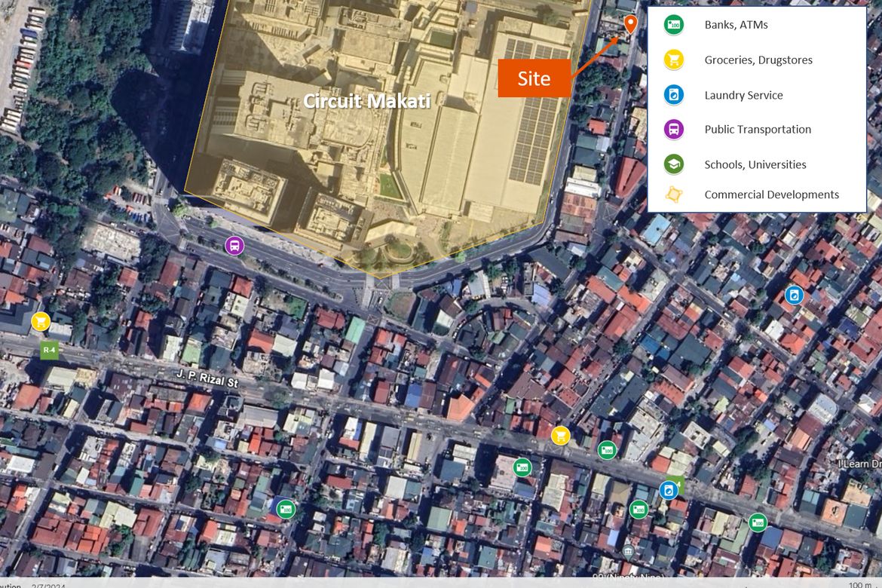The image size is (882, 588).
Task: Select the yellow grocery cart marker beside the bank marker
Action: 560,436
